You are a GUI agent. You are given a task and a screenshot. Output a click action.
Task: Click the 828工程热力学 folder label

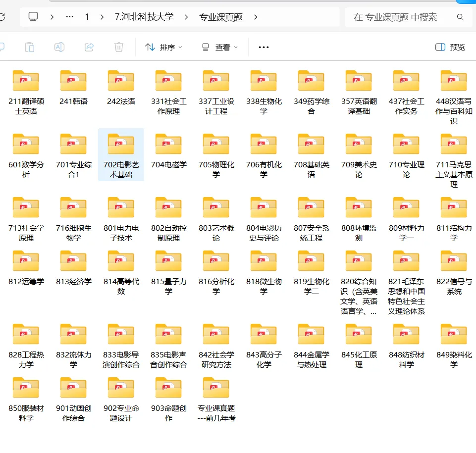click(26, 360)
